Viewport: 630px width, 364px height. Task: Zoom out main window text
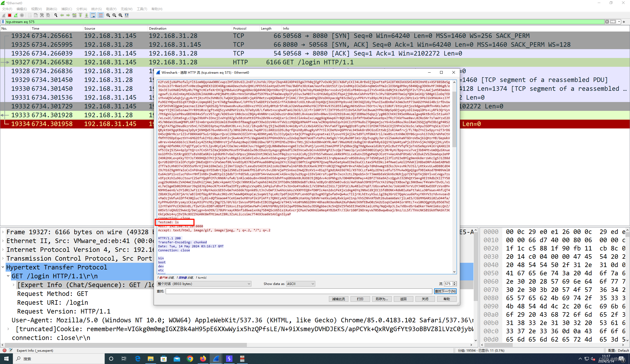pyautogui.click(x=114, y=15)
